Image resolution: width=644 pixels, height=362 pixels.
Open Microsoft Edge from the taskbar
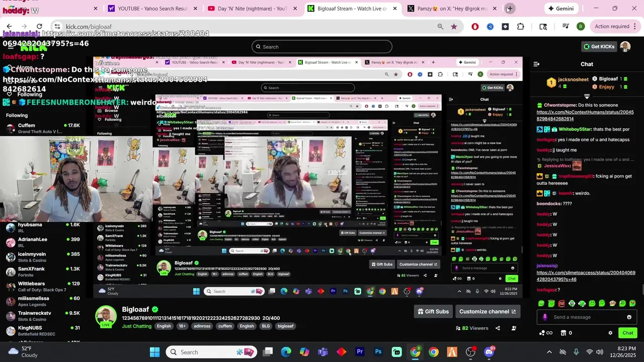click(x=286, y=352)
